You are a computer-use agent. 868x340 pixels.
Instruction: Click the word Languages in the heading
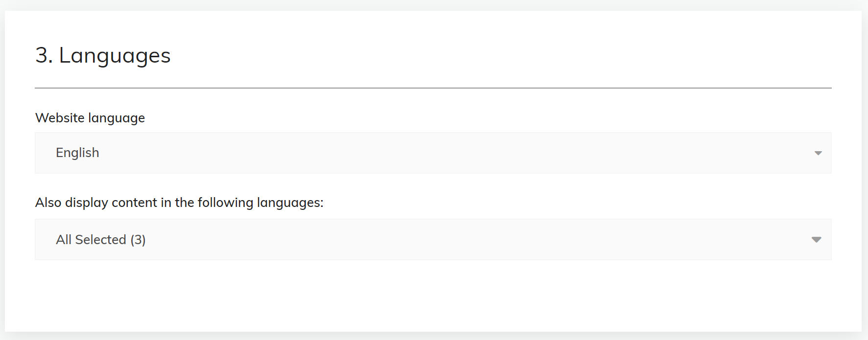tap(115, 56)
